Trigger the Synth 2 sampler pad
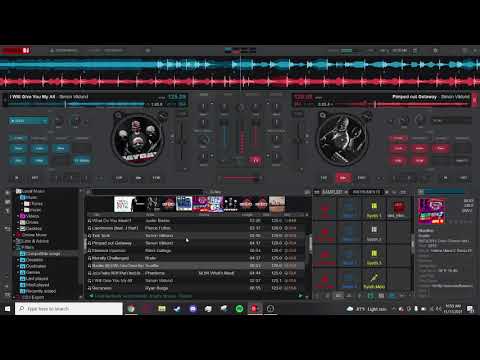Viewport: 480px width, 360px height. click(x=374, y=233)
